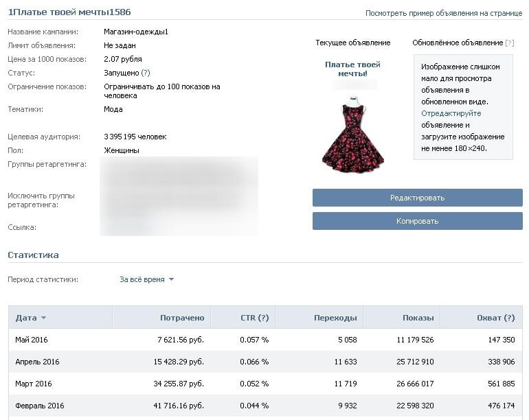The image size is (529, 420).
Task: Open the За всё время period dropdown
Action: (146, 279)
